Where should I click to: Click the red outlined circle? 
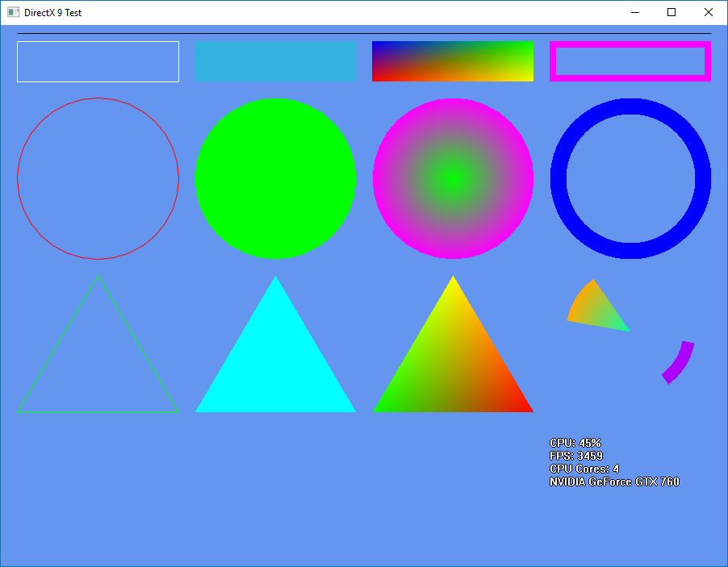(98, 178)
